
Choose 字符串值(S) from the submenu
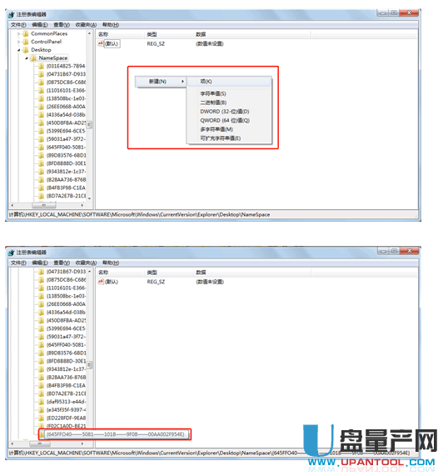coord(213,93)
